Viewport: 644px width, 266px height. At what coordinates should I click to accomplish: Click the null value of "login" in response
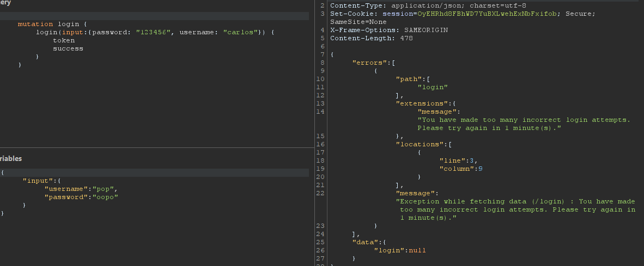coord(417,250)
